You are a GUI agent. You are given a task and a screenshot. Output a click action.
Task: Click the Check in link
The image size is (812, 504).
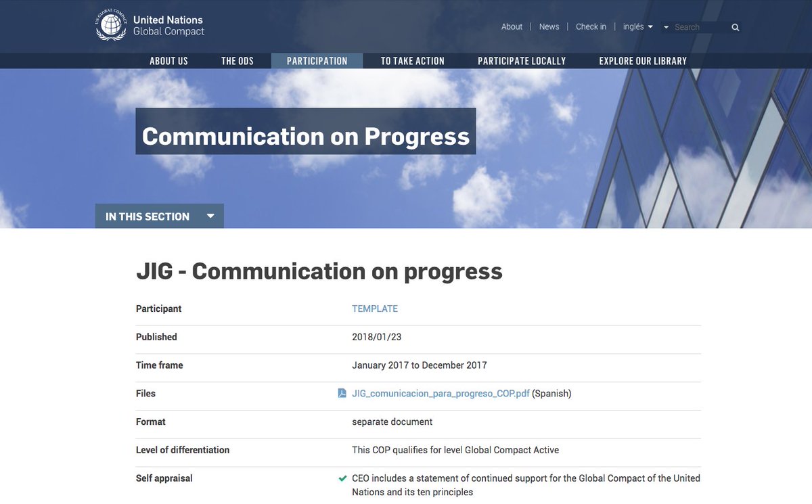click(591, 27)
